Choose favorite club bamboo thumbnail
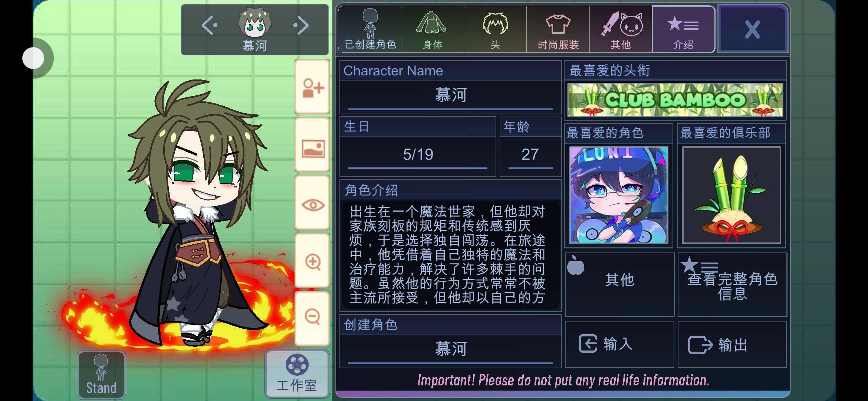 pos(731,195)
